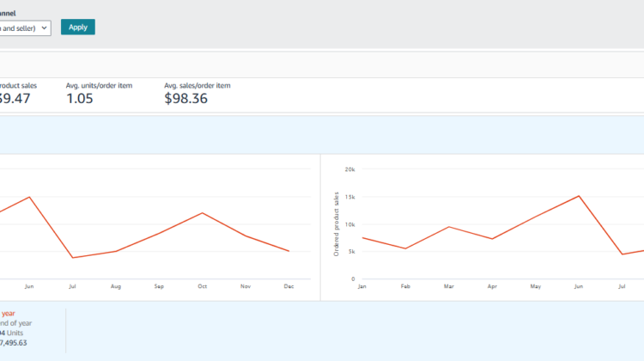644x361 pixels.
Task: Click the May axis label on right chart
Action: [535, 285]
